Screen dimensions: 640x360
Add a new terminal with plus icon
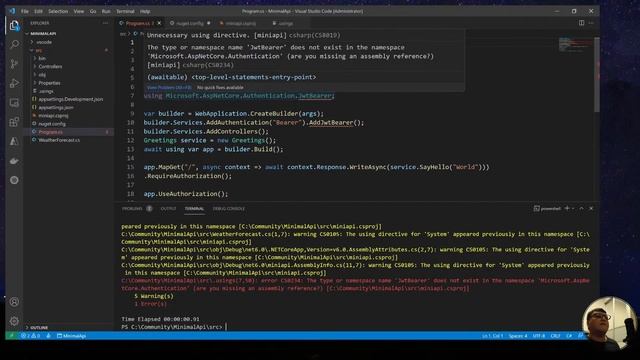click(567, 208)
